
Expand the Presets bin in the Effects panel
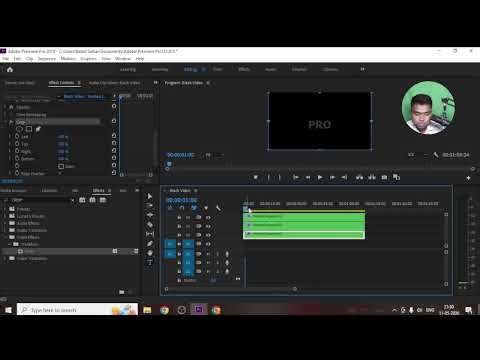point(5,209)
